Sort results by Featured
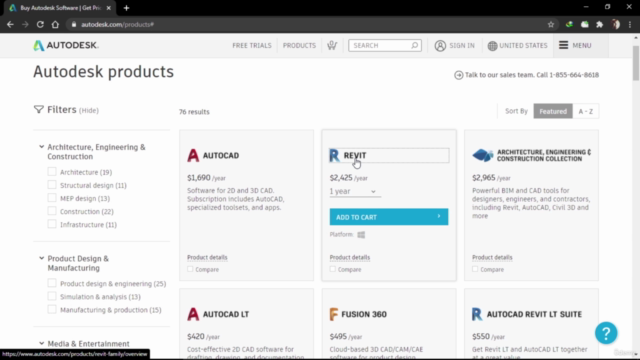 pyautogui.click(x=553, y=111)
